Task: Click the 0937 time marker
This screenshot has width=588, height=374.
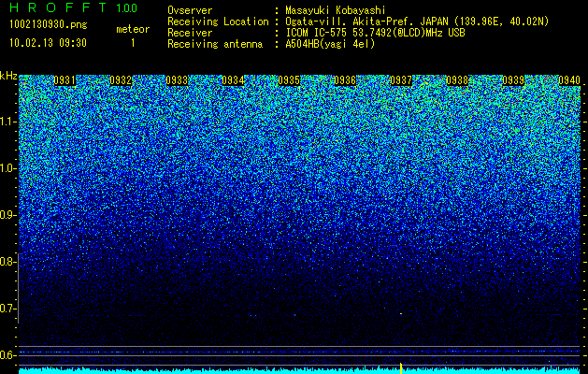Action: click(401, 80)
